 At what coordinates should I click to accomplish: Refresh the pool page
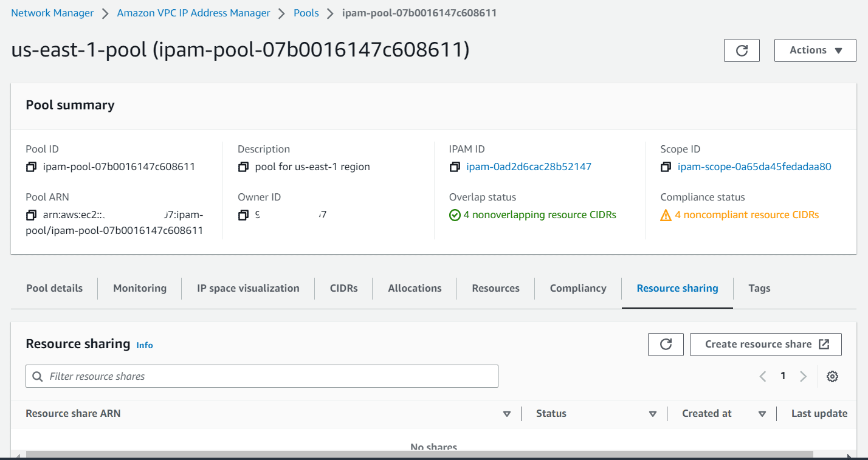[x=742, y=50]
